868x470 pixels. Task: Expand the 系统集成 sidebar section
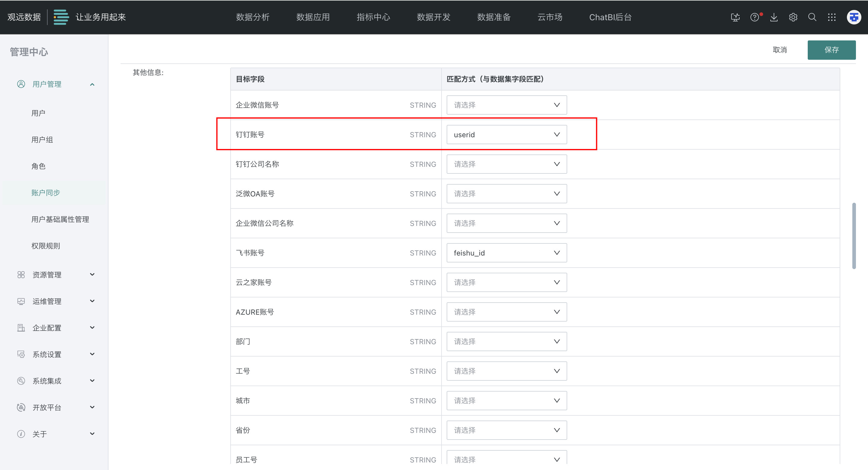(x=92, y=381)
